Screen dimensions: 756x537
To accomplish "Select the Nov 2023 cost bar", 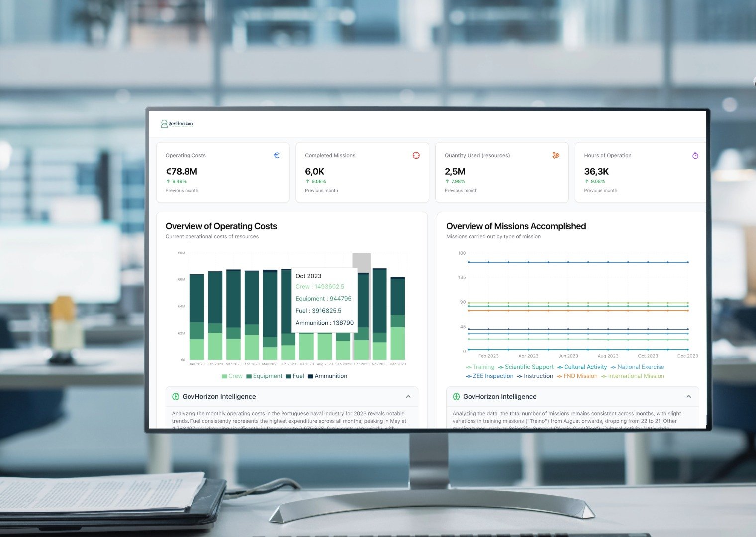I will coord(379,314).
